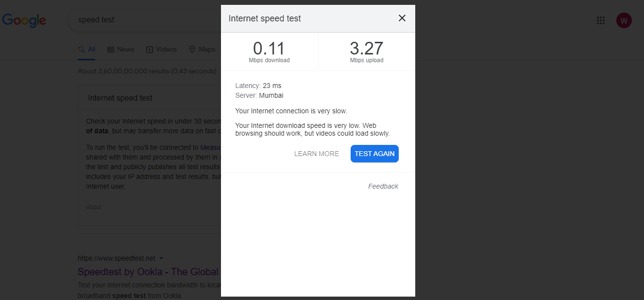The width and height of the screenshot is (644, 300).
Task: Click the Server: Mumbai text
Action: [x=259, y=95]
